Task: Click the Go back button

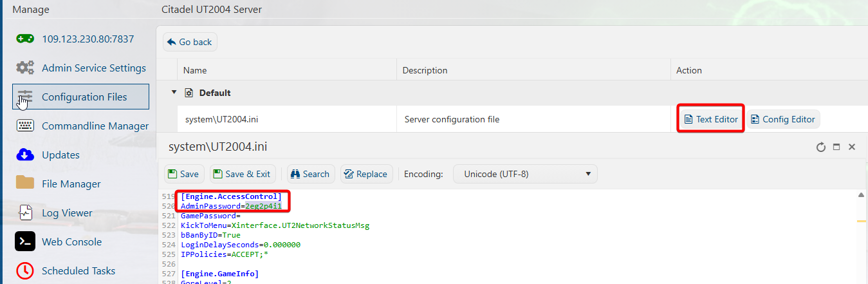Action: point(190,42)
